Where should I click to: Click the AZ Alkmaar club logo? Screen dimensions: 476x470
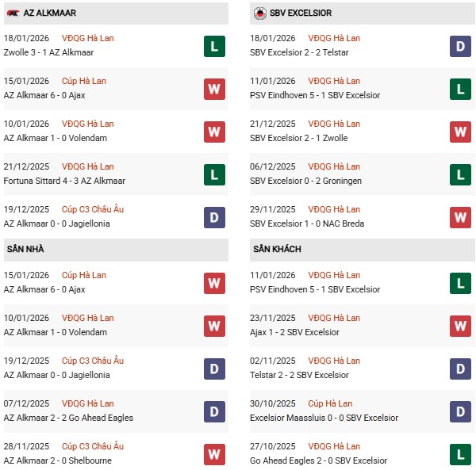(x=13, y=13)
